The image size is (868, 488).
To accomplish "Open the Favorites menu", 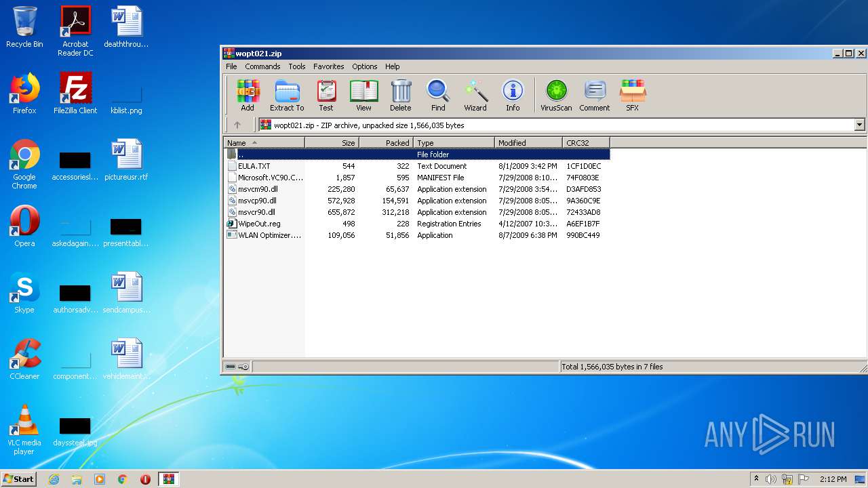I will coord(329,66).
